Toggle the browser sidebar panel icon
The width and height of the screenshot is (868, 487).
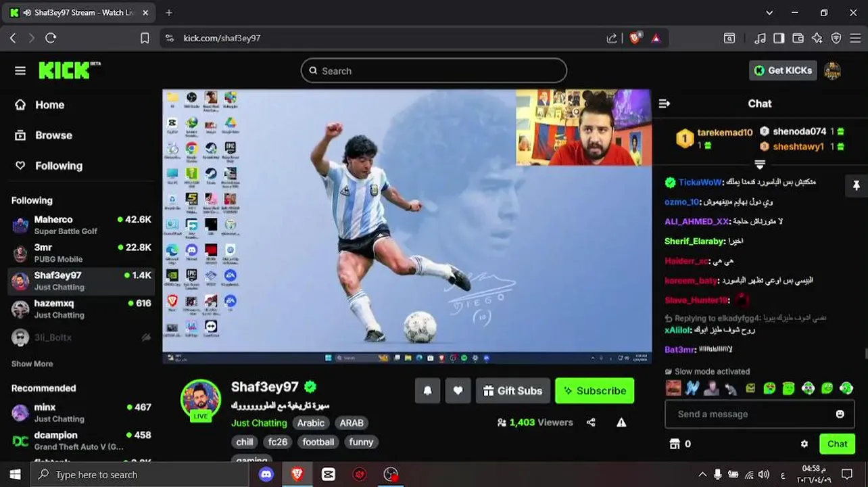click(x=779, y=39)
